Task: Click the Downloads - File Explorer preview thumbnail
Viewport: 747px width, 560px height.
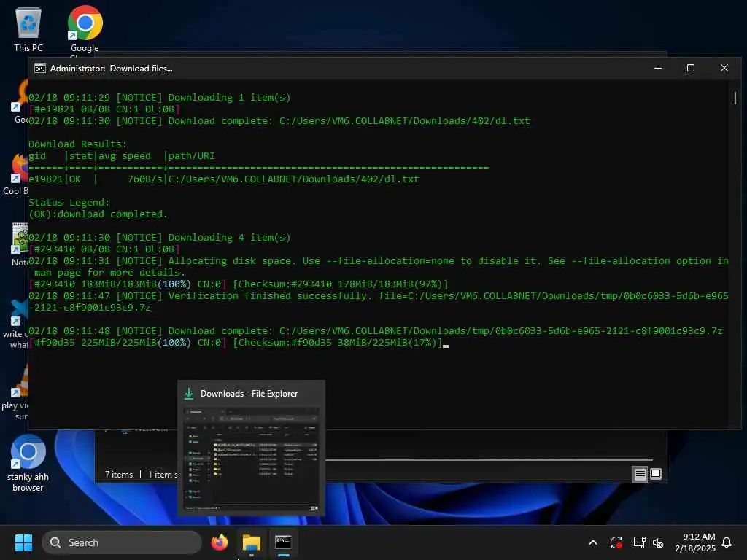Action: [251, 461]
